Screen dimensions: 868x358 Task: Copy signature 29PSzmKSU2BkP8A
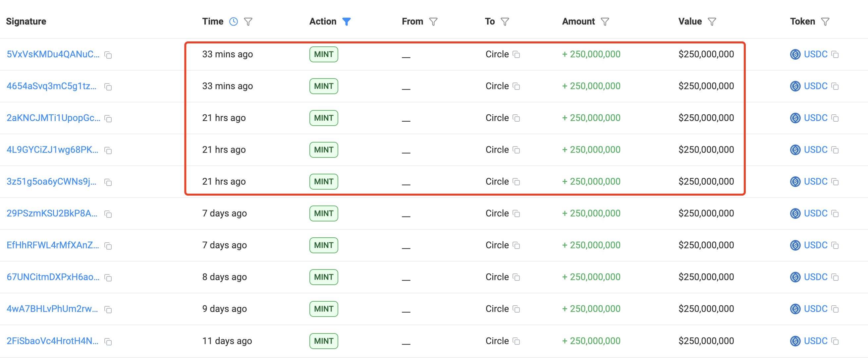(108, 214)
